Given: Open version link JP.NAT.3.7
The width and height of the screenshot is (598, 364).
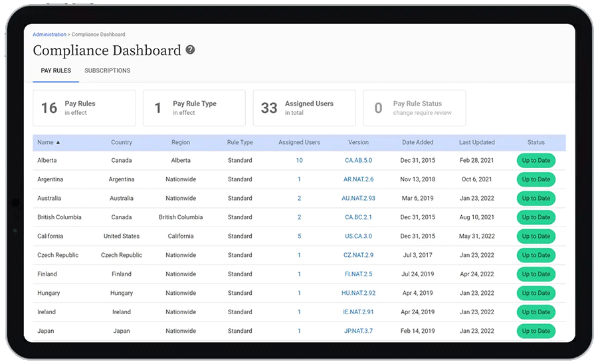Looking at the screenshot, I should (358, 331).
